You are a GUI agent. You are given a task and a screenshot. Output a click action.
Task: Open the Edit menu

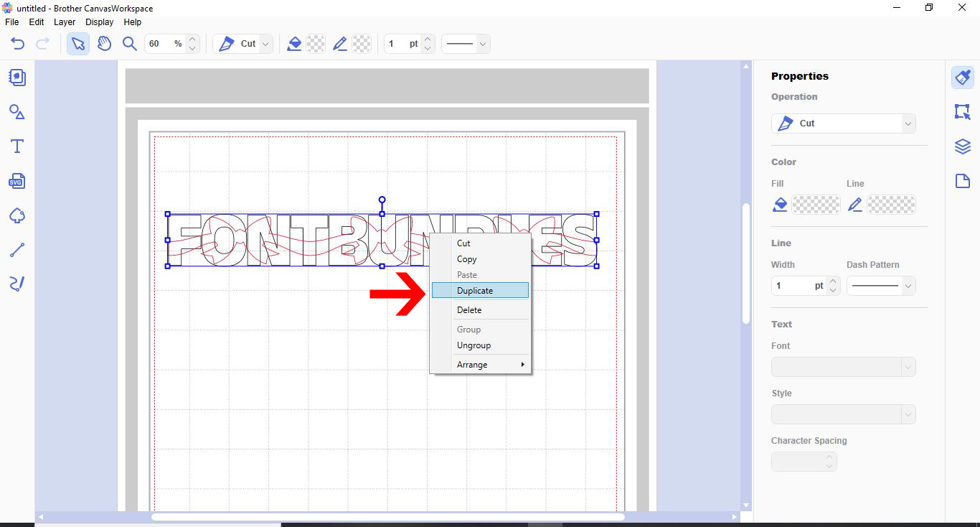[36, 22]
